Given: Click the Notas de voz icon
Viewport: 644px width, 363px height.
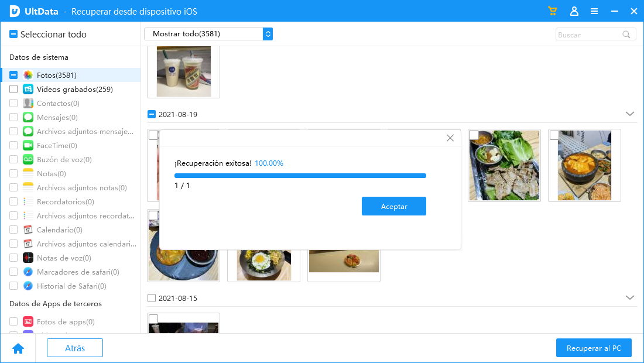Looking at the screenshot, I should click(28, 258).
